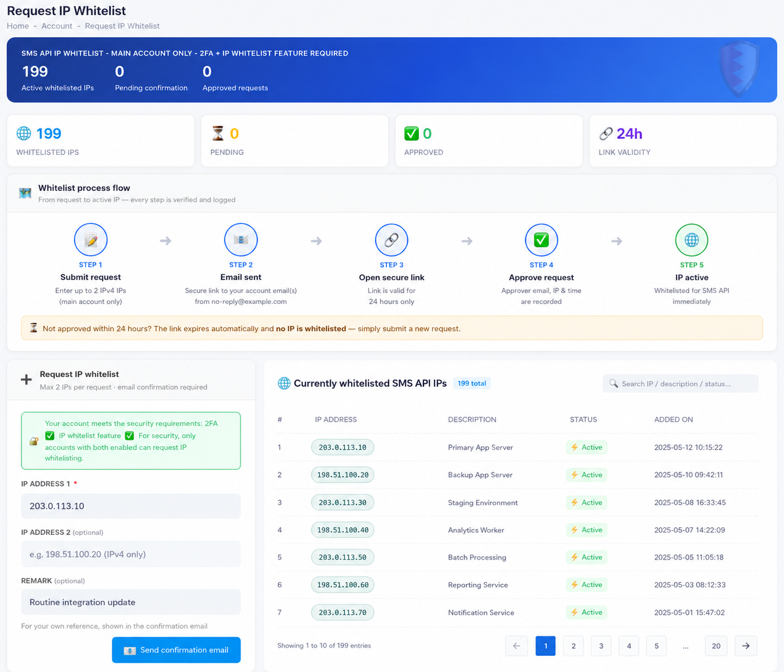Screen dimensions: 784x672
Task: Send the confirmation email
Action: [x=176, y=650]
